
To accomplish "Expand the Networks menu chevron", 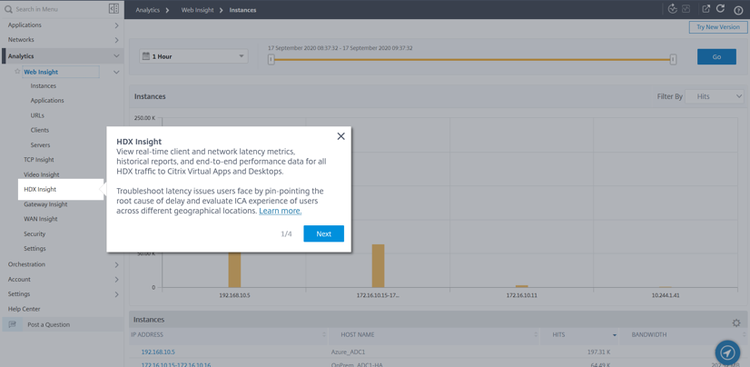I will point(116,40).
